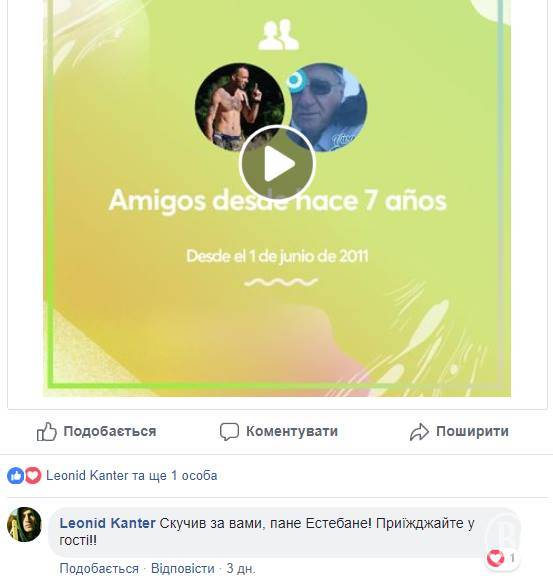Click the shirtless man's circular profile photo
The image size is (553, 585).
pos(240,107)
